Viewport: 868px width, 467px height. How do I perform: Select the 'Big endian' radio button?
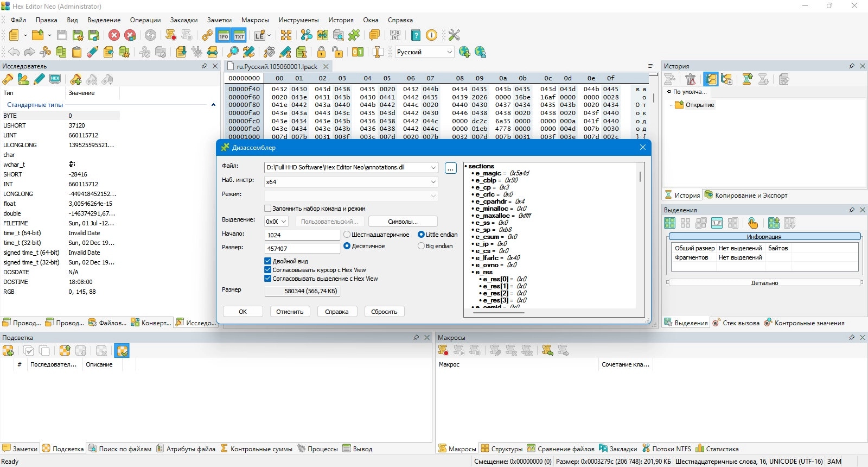pos(421,246)
